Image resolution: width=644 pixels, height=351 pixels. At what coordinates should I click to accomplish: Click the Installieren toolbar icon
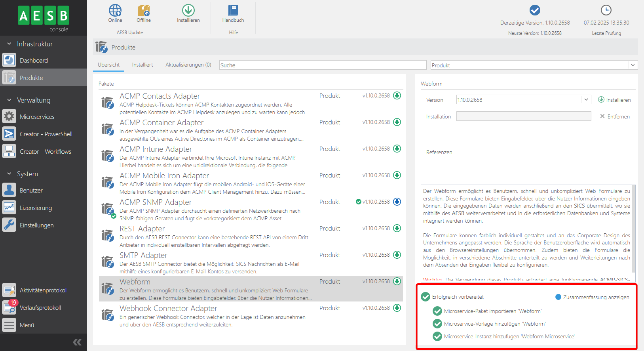point(188,11)
